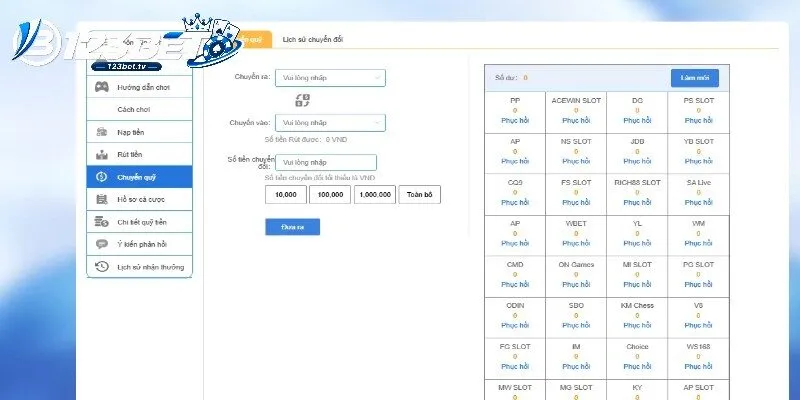
Task: Click Phục hồi under PP
Action: (x=515, y=120)
